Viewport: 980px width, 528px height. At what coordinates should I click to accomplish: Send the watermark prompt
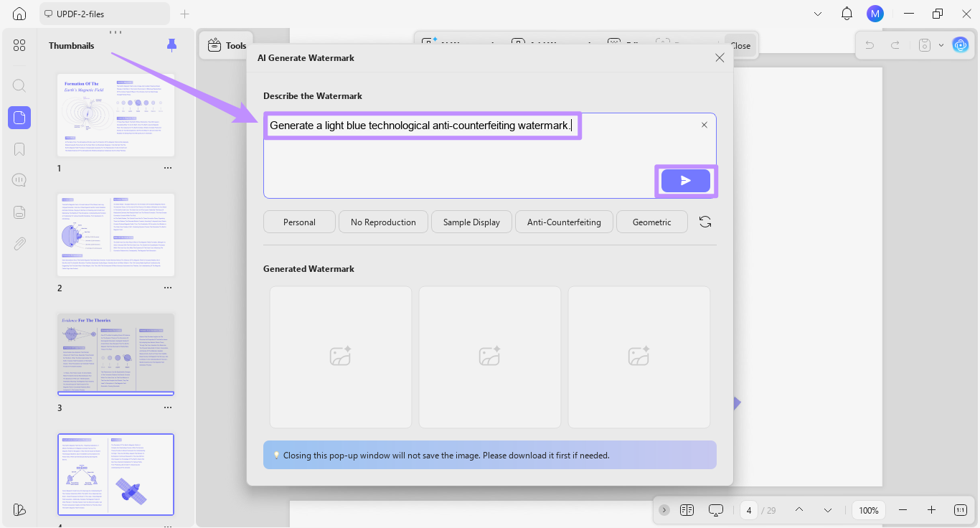click(x=686, y=181)
